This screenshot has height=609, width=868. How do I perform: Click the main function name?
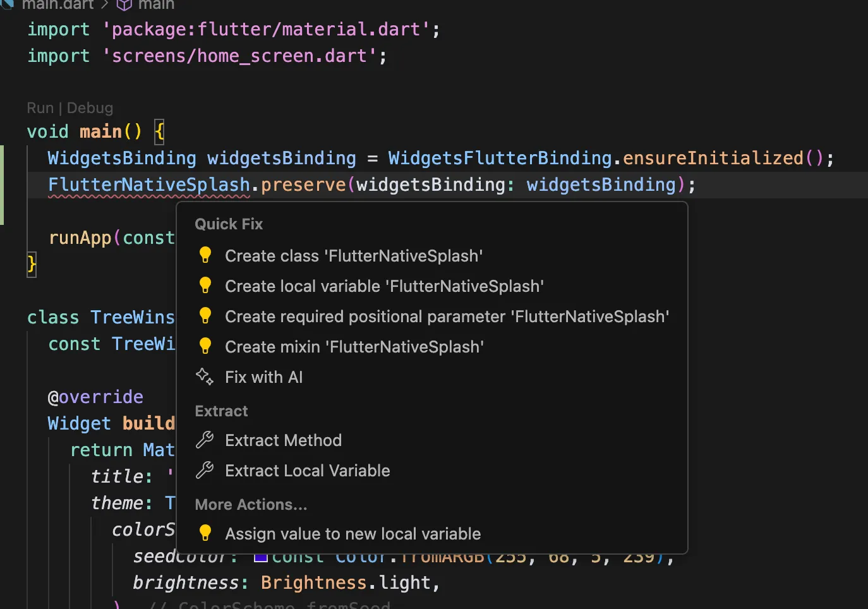100,131
